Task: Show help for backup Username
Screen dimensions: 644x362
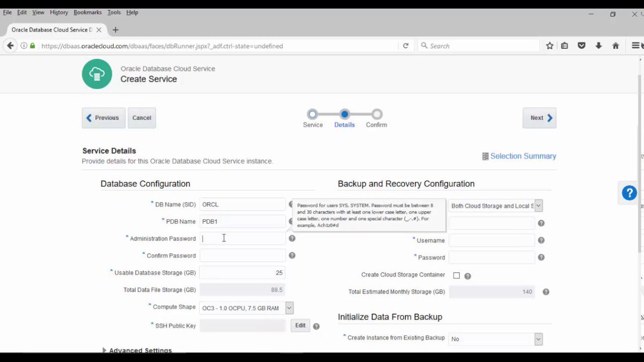Action: [x=541, y=240]
